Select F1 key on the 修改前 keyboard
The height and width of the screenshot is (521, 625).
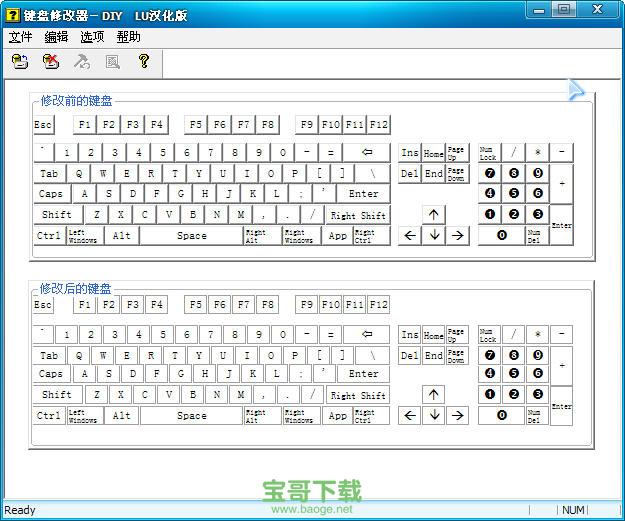pyautogui.click(x=85, y=125)
